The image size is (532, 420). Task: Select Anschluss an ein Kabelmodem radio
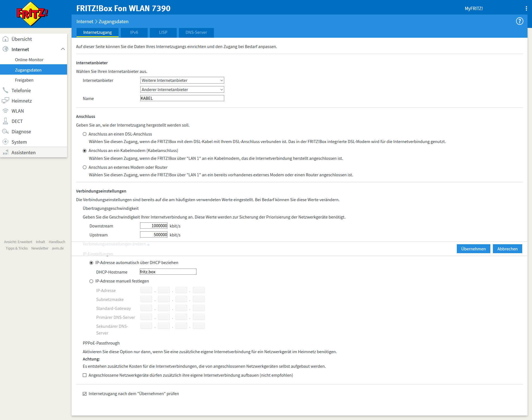(84, 151)
